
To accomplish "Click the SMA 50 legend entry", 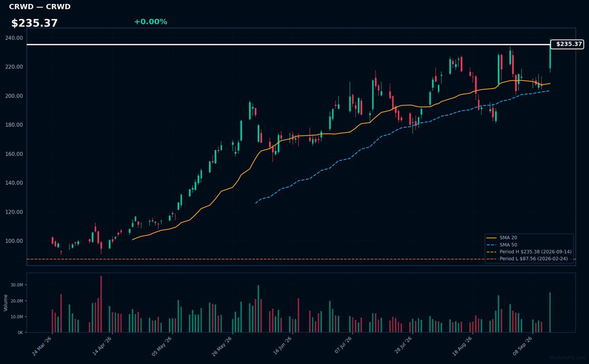I will point(508,245).
